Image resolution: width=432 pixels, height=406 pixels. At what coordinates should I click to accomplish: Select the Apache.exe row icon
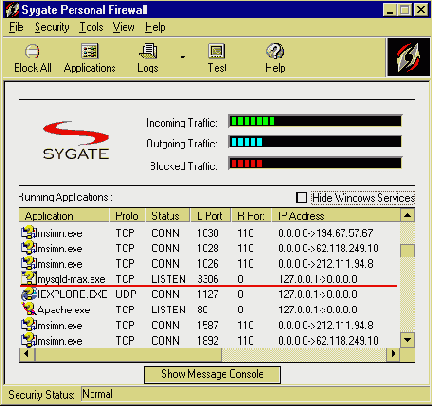point(29,309)
